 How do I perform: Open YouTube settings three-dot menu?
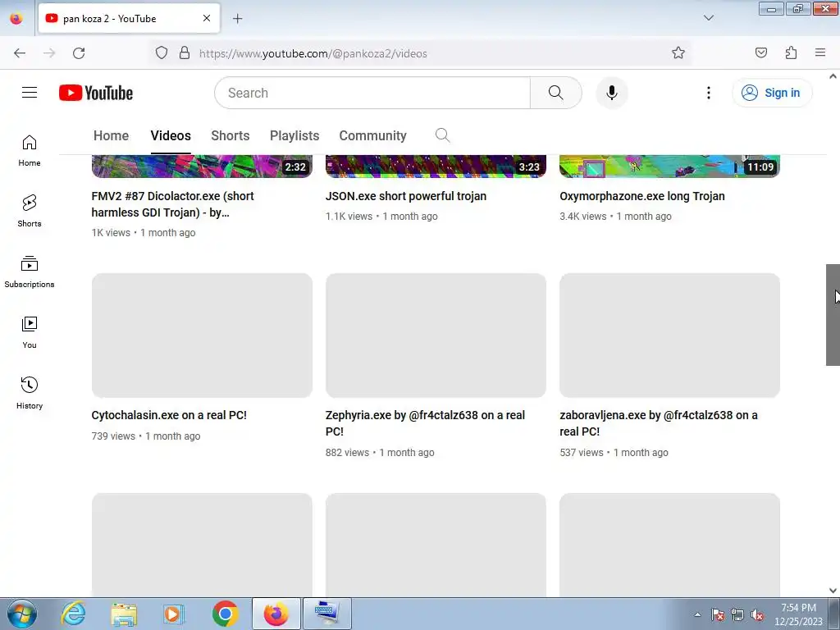tap(708, 93)
